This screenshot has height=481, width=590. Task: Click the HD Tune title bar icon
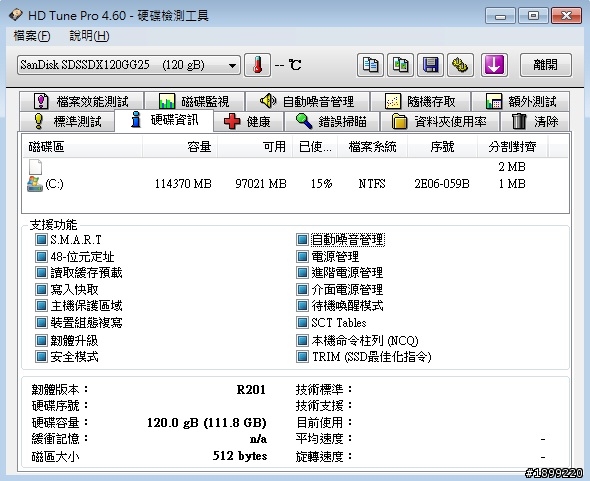tap(16, 15)
